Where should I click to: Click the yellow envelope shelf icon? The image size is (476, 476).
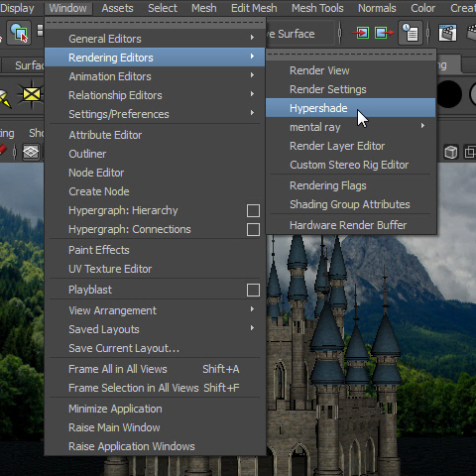pyautogui.click(x=32, y=94)
